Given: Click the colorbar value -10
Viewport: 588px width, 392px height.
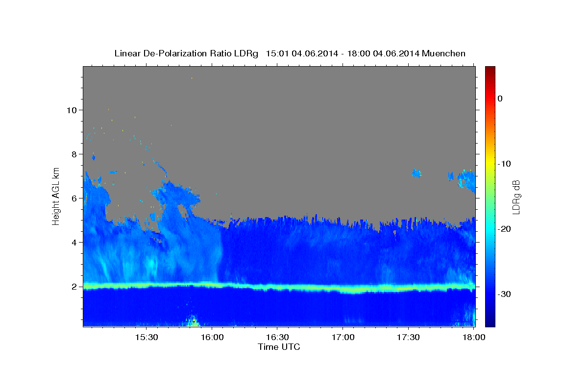Looking at the screenshot, I should click(x=505, y=164).
